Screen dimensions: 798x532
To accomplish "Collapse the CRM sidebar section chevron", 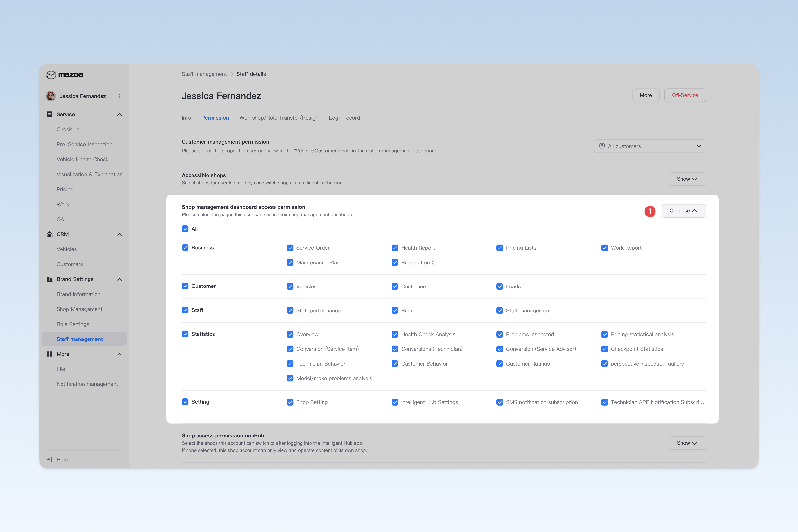I will [119, 234].
